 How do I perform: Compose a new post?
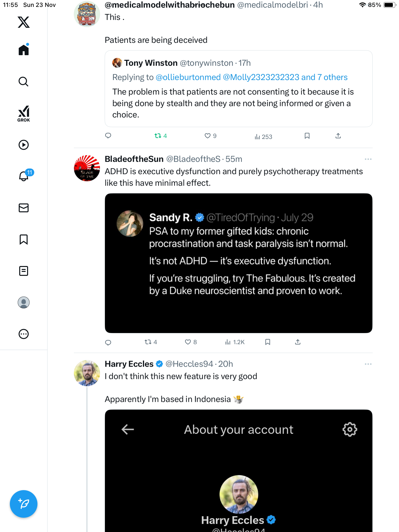[24, 504]
